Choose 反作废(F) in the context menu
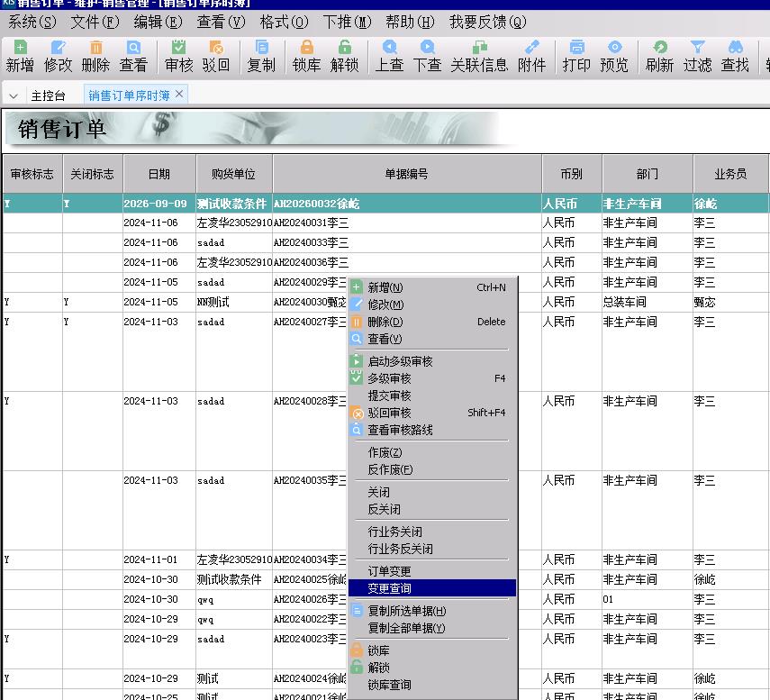This screenshot has width=770, height=700. [x=432, y=469]
